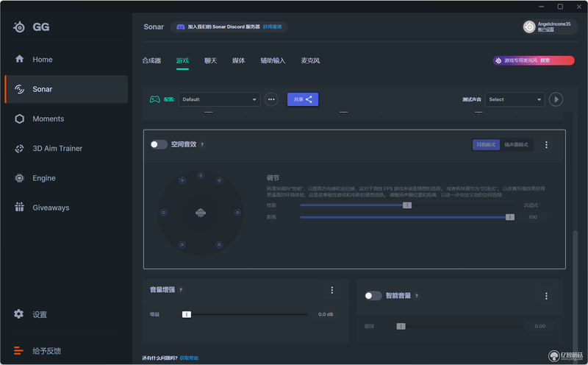Click the 获得邀请 Discord link
Screen dimensions: 588x365
(x=272, y=26)
